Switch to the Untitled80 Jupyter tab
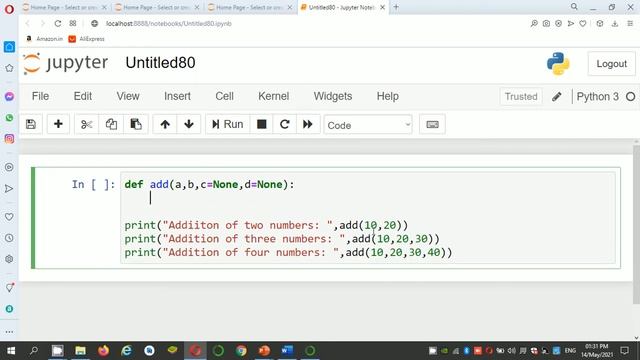The height and width of the screenshot is (360, 640). (342, 7)
